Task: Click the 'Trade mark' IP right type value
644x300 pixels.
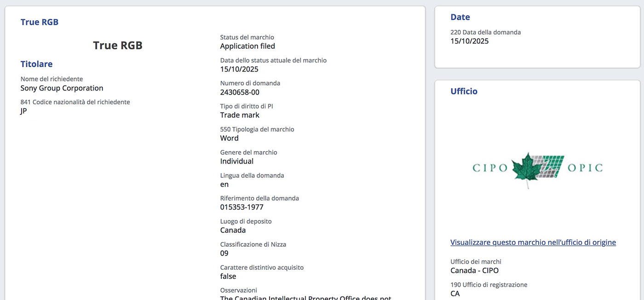Action: [x=240, y=115]
